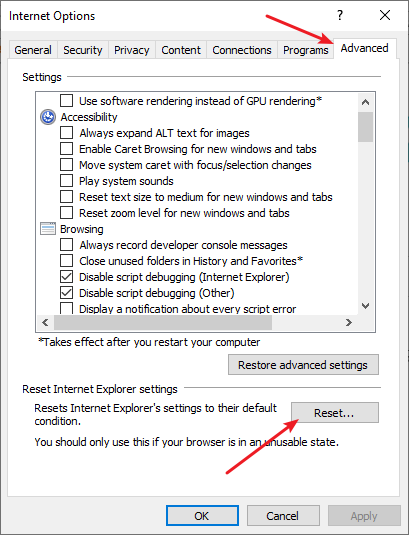Click the horizontal scroll right arrow
This screenshot has height=535, width=409.
(349, 322)
